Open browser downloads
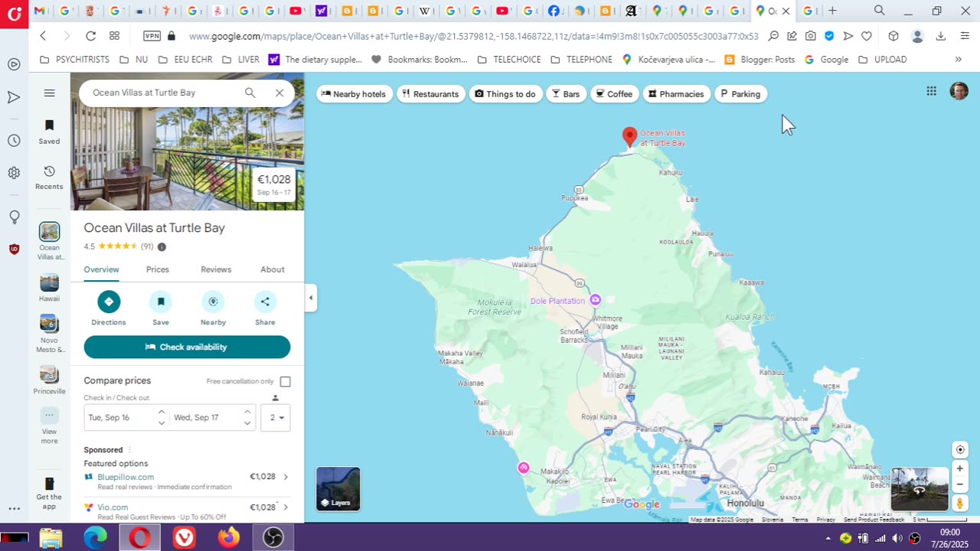Viewport: 980px width, 551px height. 941,36
